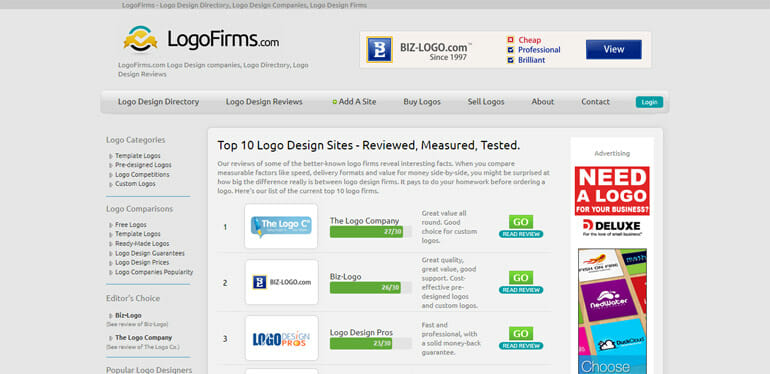
Task: Click The Logo Company logo thumbnail
Action: coord(281,227)
